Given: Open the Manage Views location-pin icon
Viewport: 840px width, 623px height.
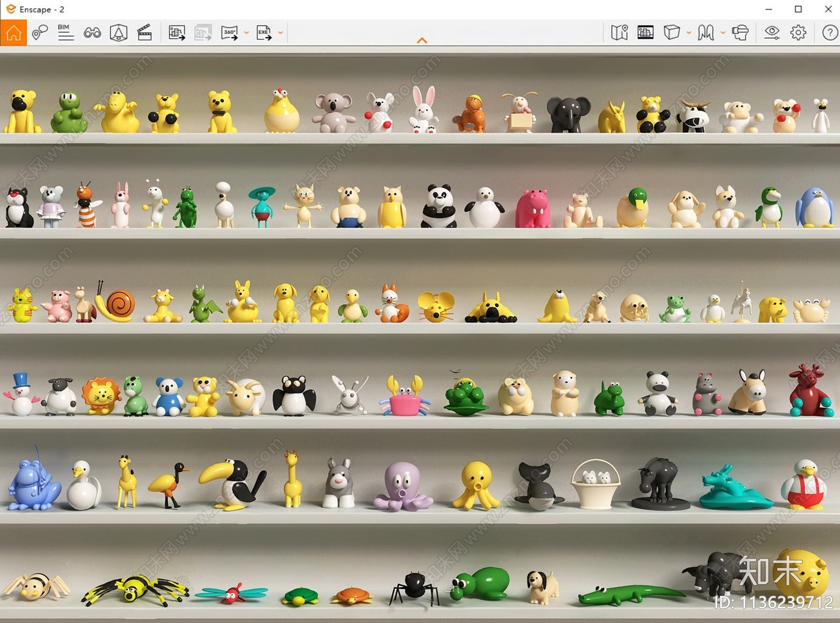Looking at the screenshot, I should click(39, 33).
